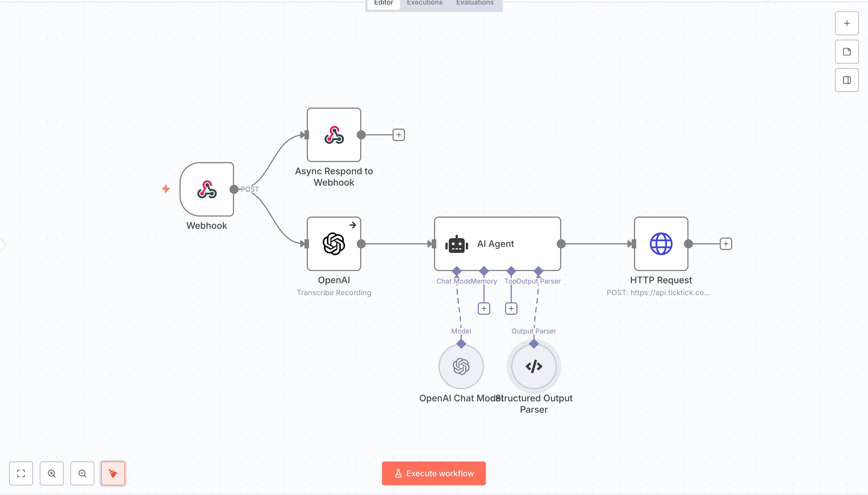
Task: Select the Webhook trigger node
Action: coord(207,189)
